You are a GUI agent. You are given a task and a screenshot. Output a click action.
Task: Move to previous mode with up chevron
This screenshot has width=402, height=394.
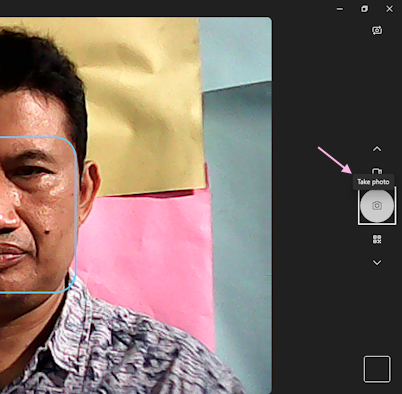(x=377, y=149)
